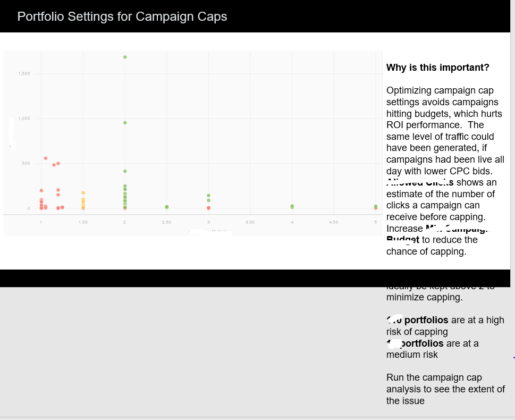This screenshot has width=515, height=420.
Task: Click the 'high risk of capping' portfolios line
Action: (445, 326)
